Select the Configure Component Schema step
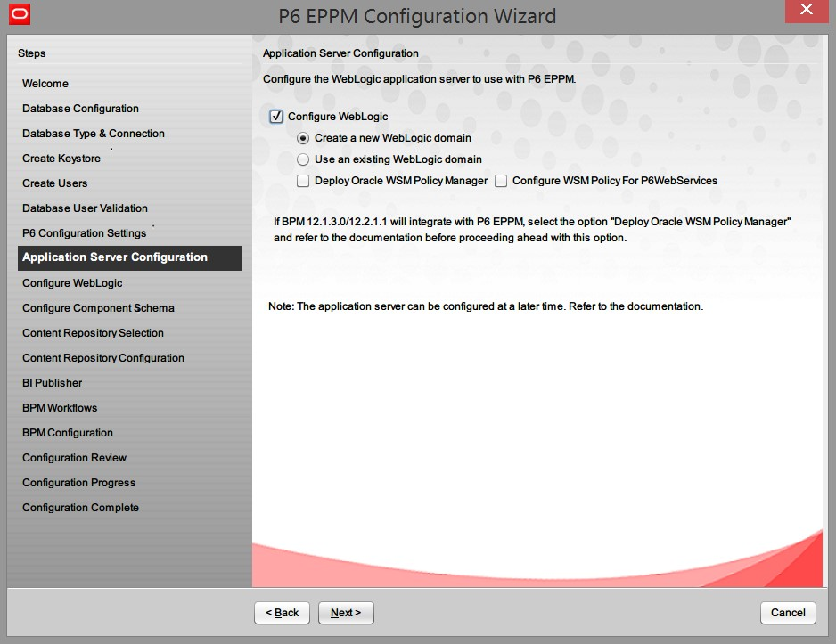 pos(98,308)
